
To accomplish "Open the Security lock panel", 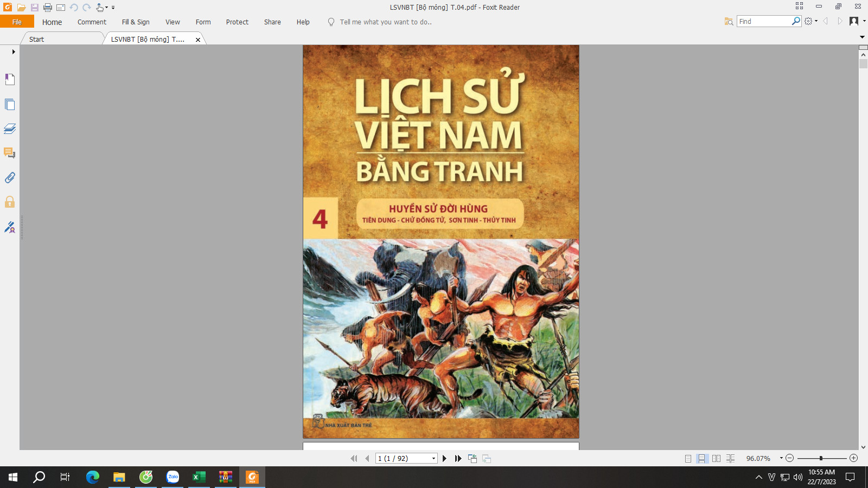I will pos(10,202).
